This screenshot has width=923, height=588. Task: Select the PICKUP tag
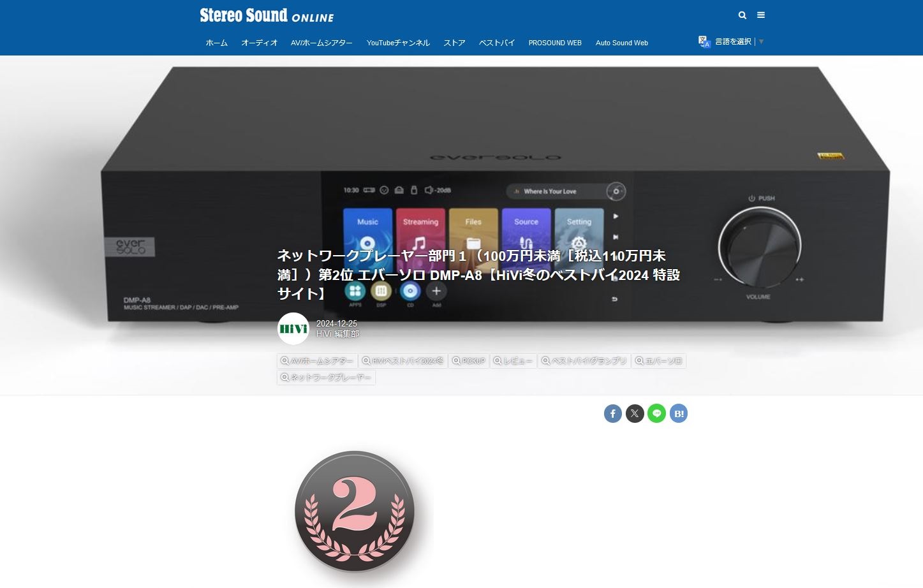click(469, 361)
